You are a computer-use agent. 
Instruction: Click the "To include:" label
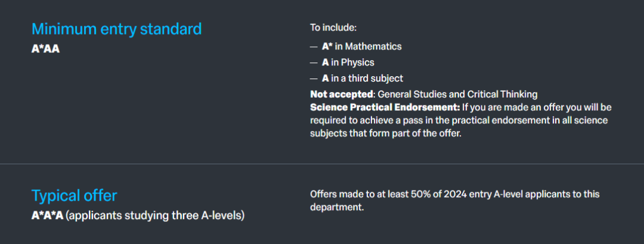coord(333,27)
